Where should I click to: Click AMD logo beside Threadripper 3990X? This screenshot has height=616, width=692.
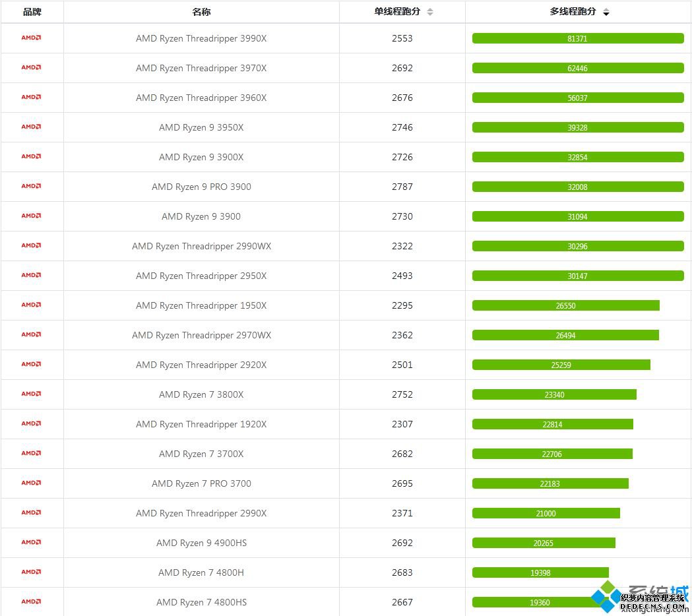[x=31, y=38]
